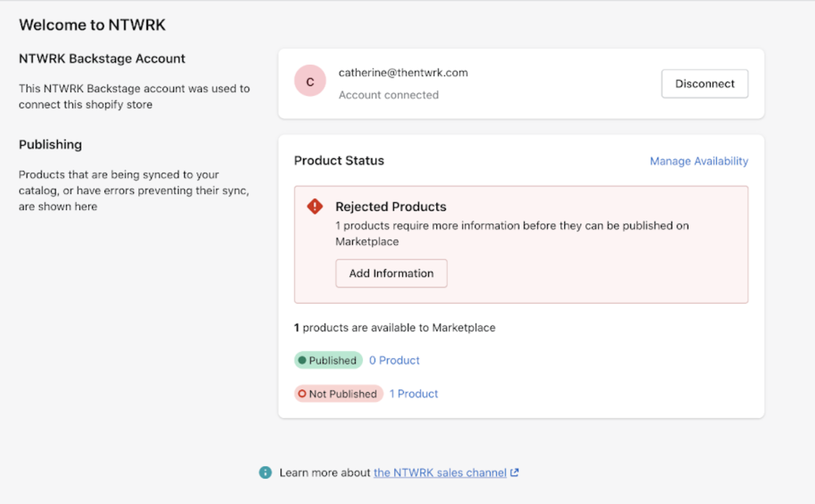Click the catherine@thentwrk.com email text
Image resolution: width=815 pixels, height=504 pixels.
[403, 73]
